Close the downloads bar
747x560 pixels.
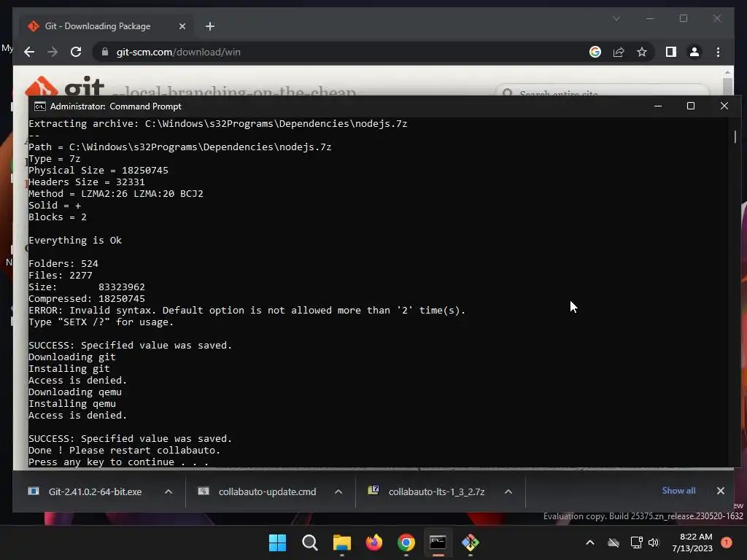coord(720,491)
